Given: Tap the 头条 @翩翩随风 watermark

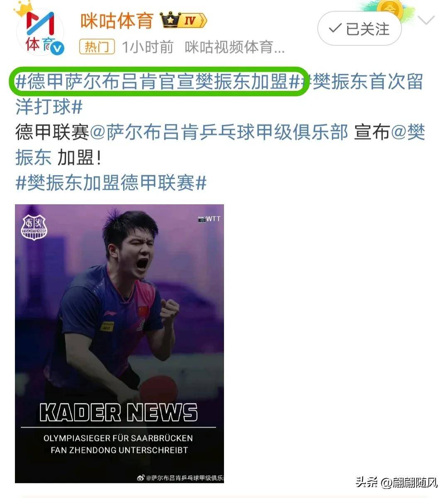Looking at the screenshot, I should pyautogui.click(x=397, y=483).
